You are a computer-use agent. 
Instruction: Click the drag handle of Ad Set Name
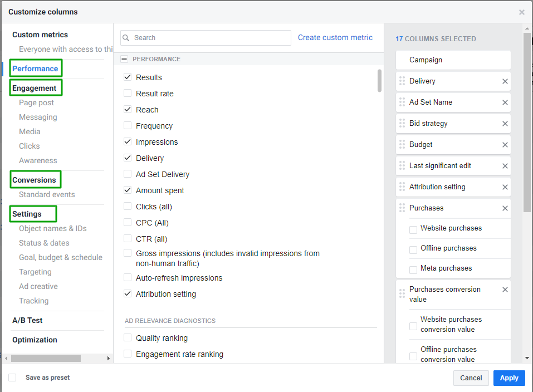click(402, 102)
